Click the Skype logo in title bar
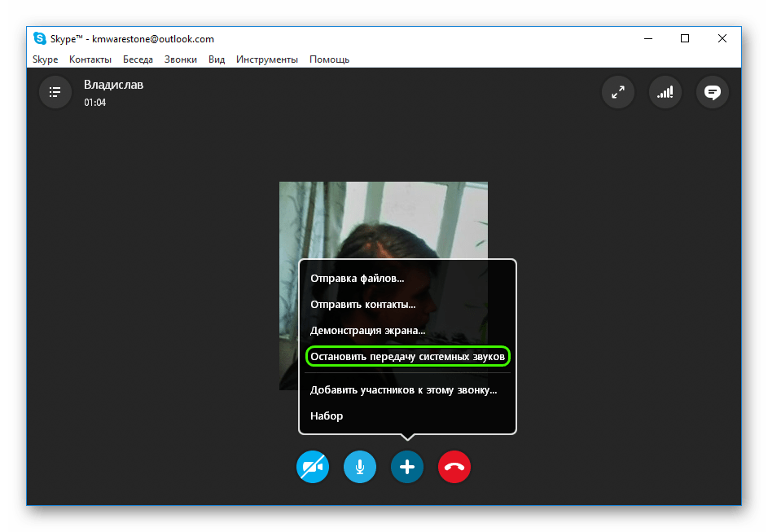This screenshot has width=768, height=532. coord(40,38)
